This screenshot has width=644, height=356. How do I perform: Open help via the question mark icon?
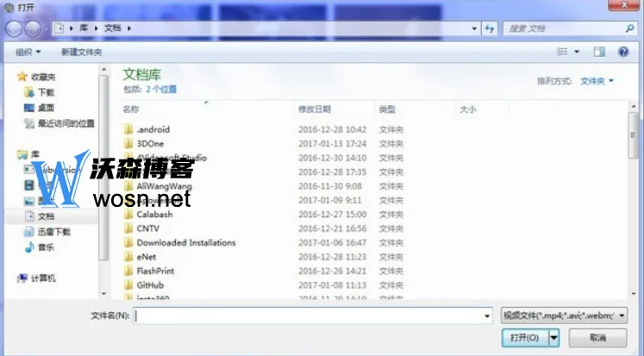click(623, 52)
